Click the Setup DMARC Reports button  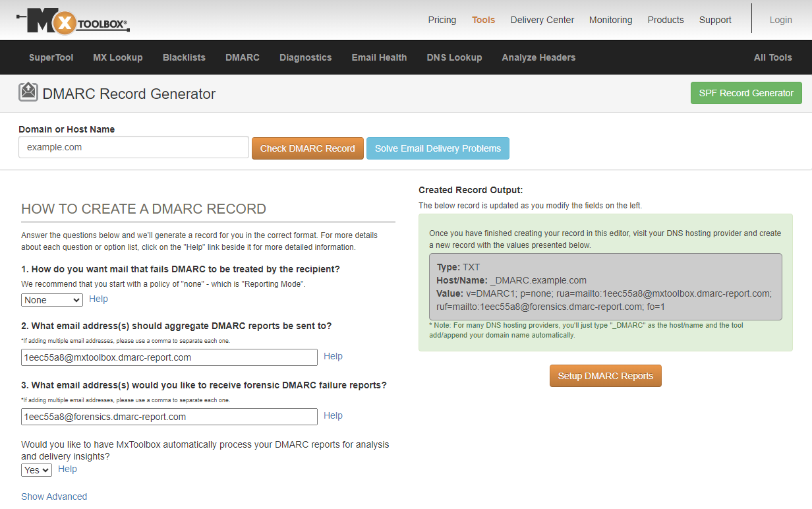pos(606,376)
